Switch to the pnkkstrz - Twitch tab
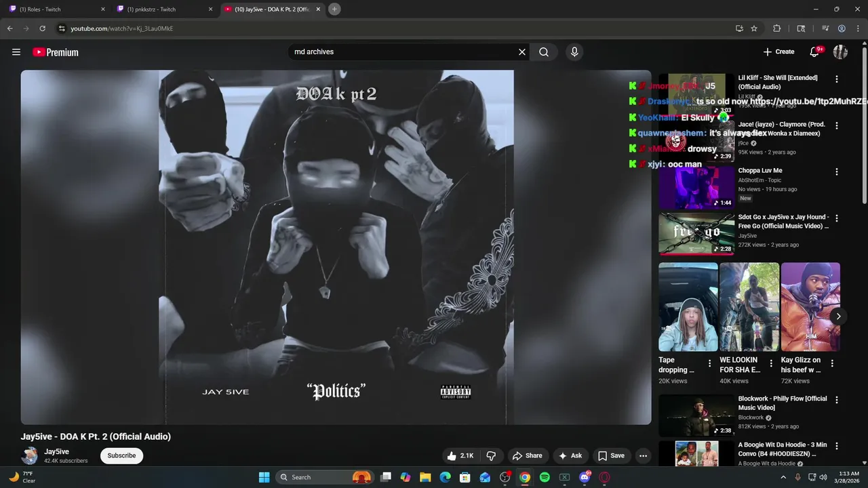The height and width of the screenshot is (488, 868). pyautogui.click(x=161, y=9)
